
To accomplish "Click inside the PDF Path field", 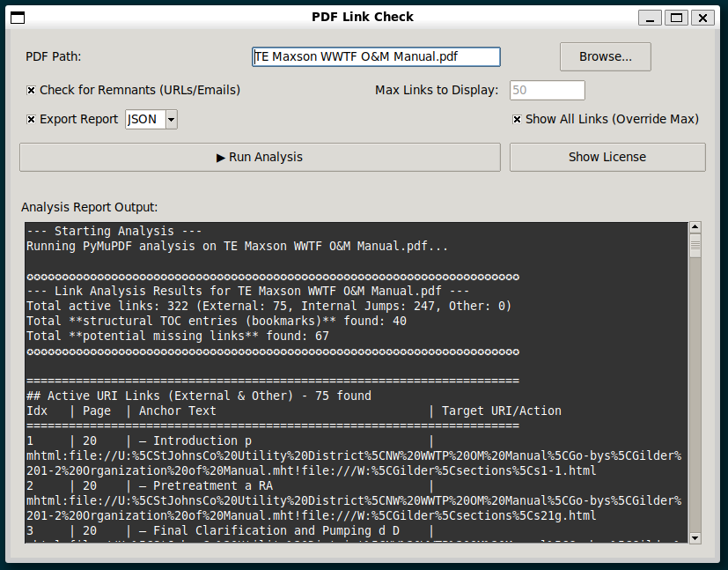I will coord(376,56).
